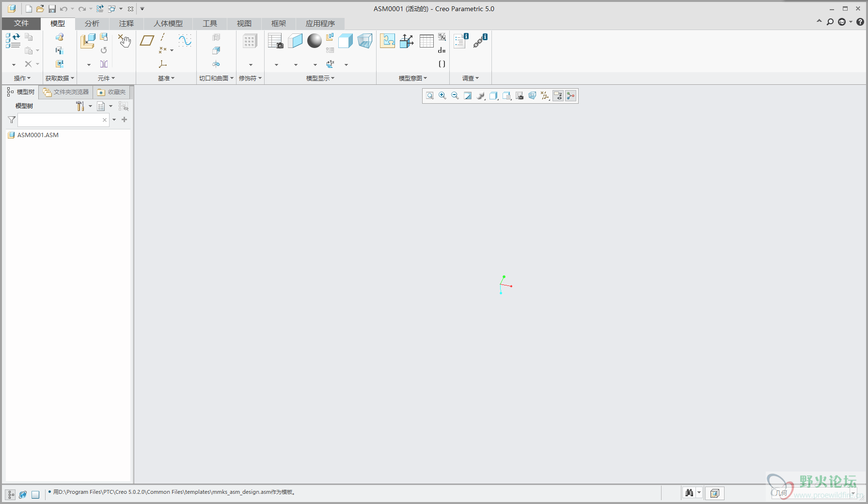Open the 文件夹浏览器 navigator tab
Screen dimensions: 868x504
point(66,92)
